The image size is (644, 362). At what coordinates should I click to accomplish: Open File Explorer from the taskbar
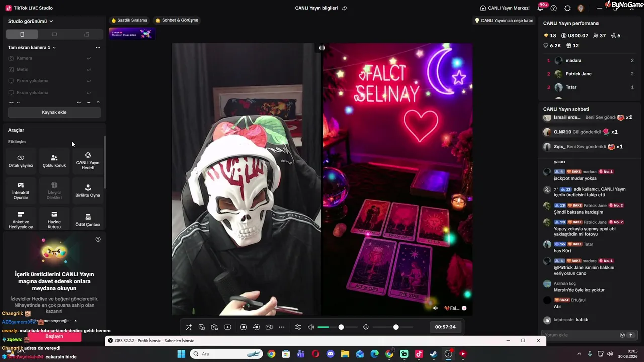point(345,354)
